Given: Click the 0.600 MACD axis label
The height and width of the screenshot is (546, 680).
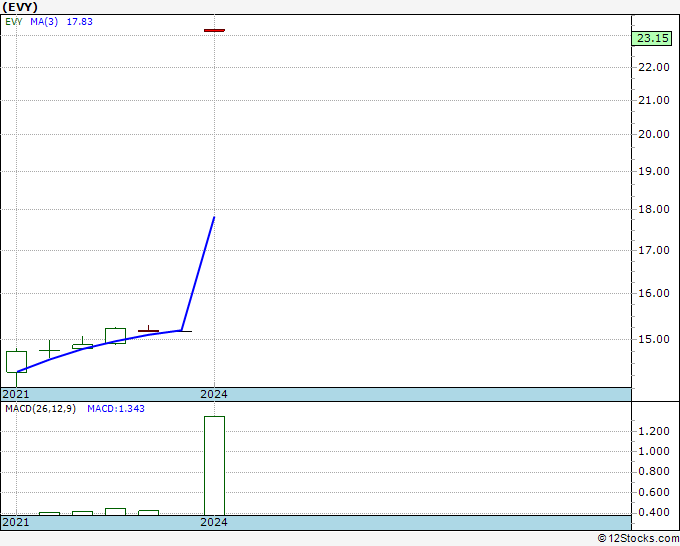Looking at the screenshot, I should click(x=654, y=492).
